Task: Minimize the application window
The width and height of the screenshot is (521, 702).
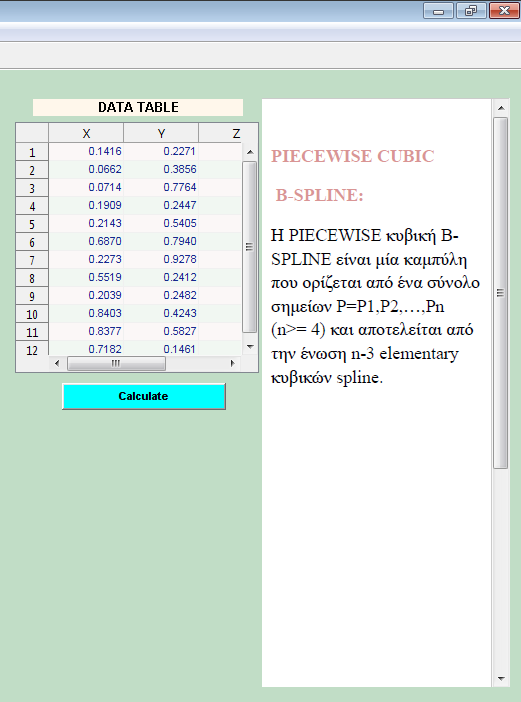Action: coord(439,11)
